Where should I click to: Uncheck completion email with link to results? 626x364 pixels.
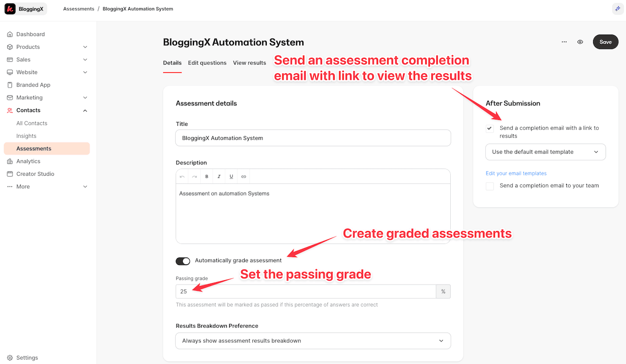(x=490, y=128)
